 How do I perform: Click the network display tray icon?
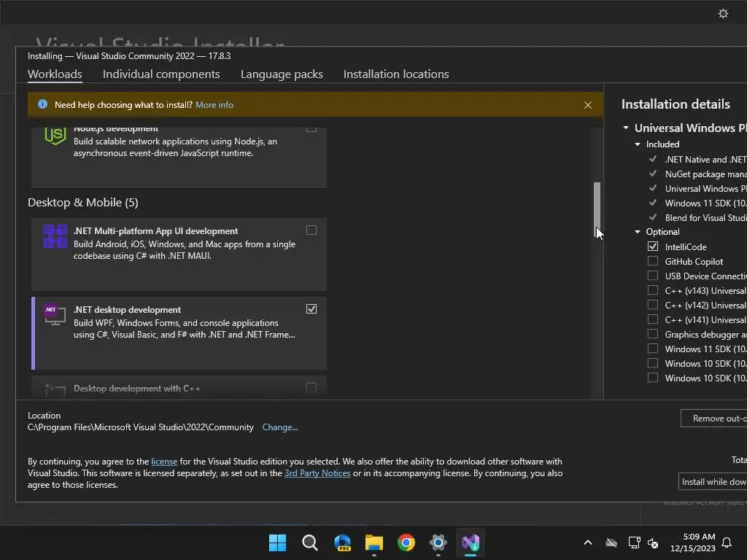tap(634, 542)
